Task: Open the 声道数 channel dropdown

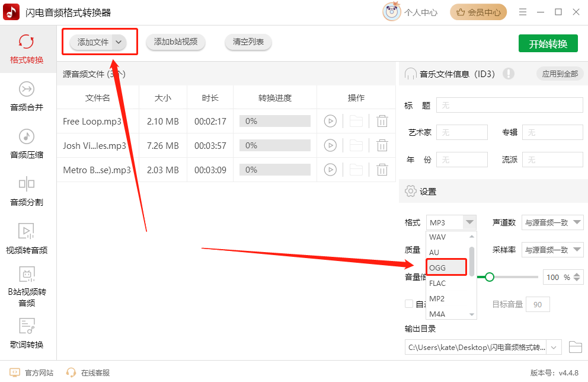Action: click(552, 222)
